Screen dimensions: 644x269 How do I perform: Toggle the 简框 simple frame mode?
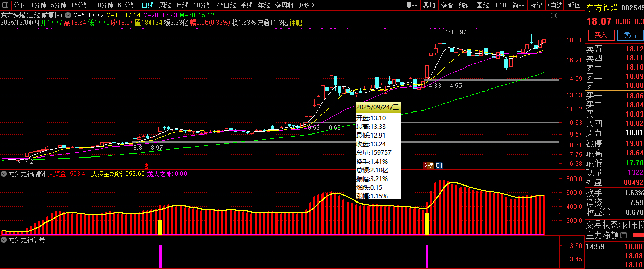[518, 5]
